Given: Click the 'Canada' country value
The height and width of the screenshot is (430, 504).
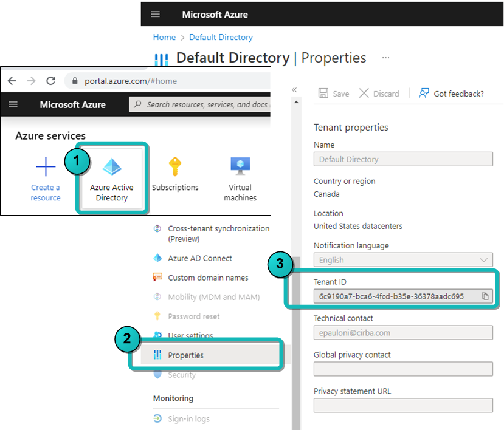Looking at the screenshot, I should [x=326, y=194].
